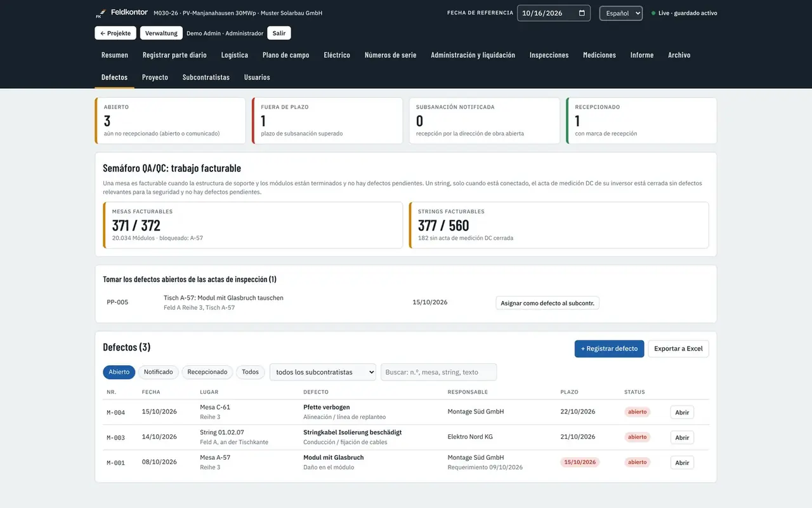The height and width of the screenshot is (508, 812).
Task: Click the Feldkontor logo icon
Action: coord(100,13)
